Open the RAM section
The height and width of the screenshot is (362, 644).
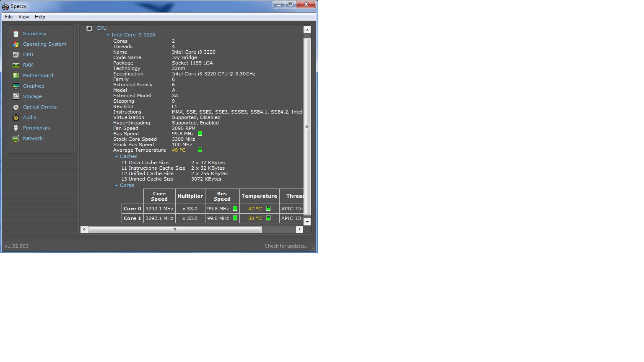[x=28, y=65]
